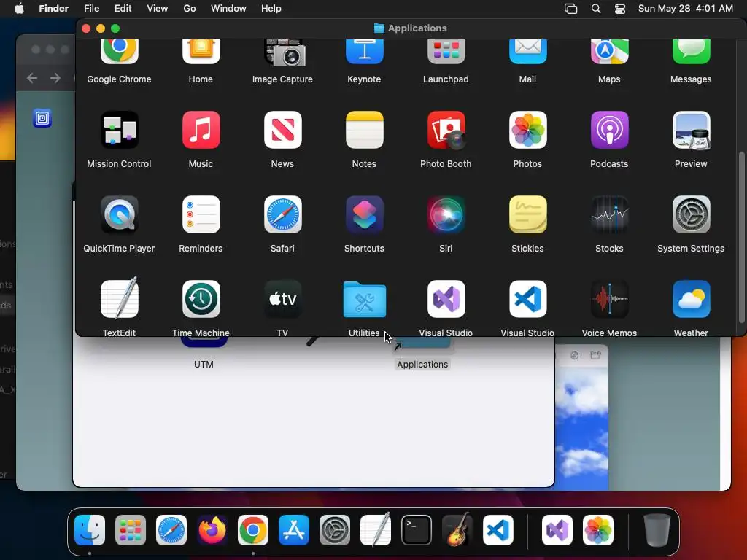747x560 pixels.
Task: Click Finder icon in the Dock
Action: pyautogui.click(x=90, y=530)
